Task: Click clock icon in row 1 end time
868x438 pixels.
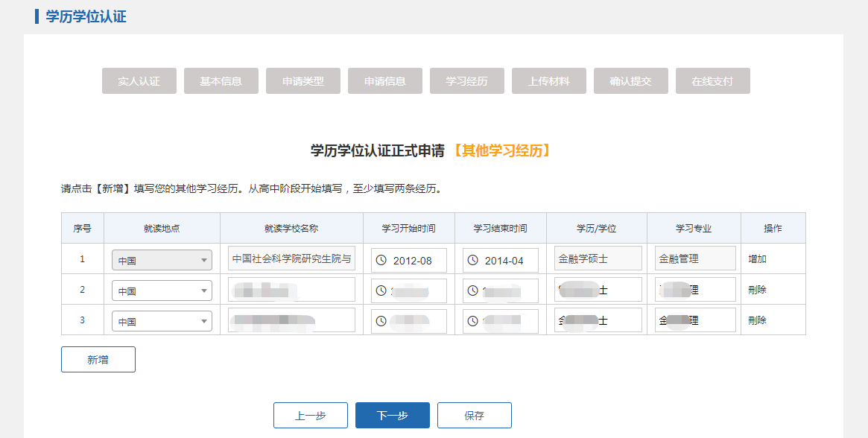Action: [473, 261]
